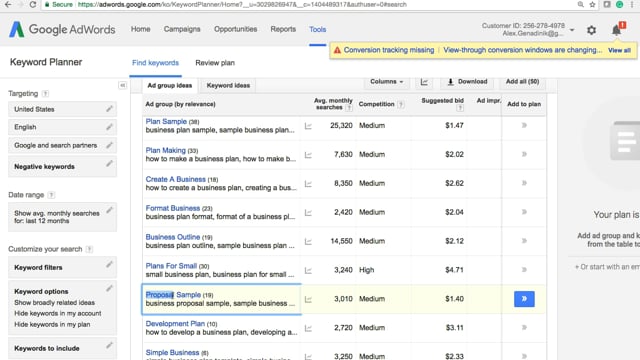Click the Add all (50) button
The width and height of the screenshot is (640, 360).
point(522,82)
